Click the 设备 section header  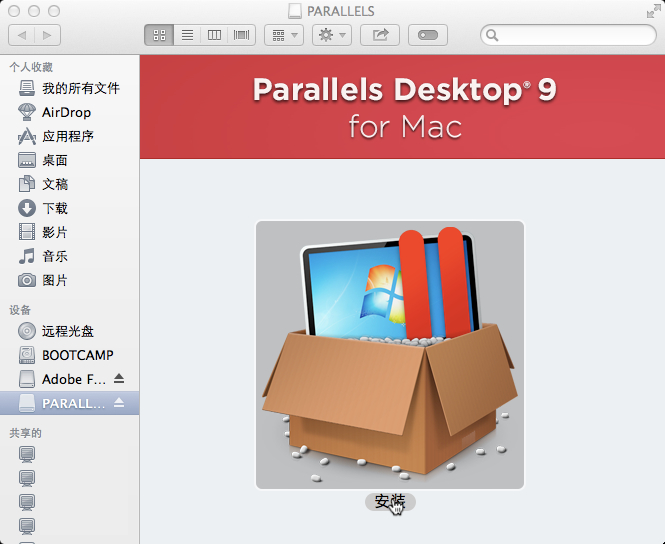tap(20, 310)
